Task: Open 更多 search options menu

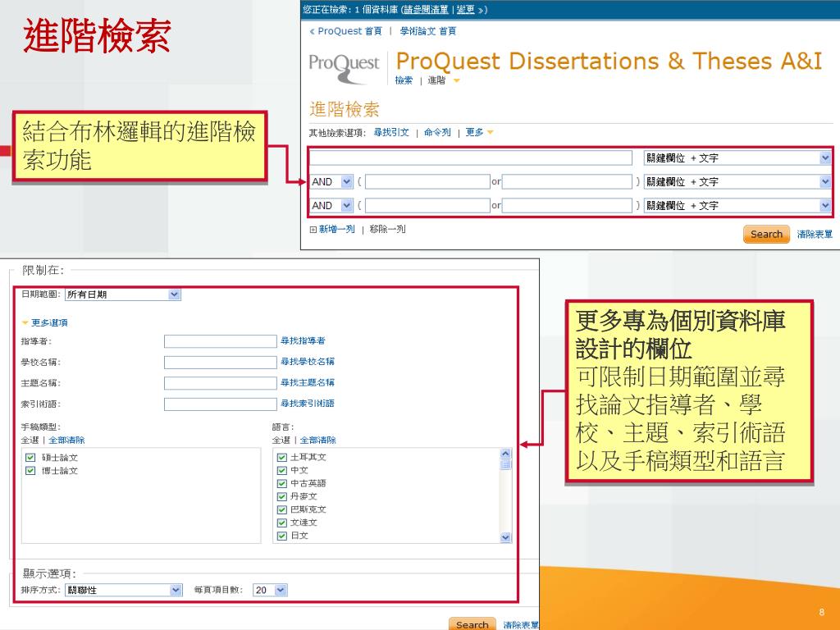Action: [475, 132]
